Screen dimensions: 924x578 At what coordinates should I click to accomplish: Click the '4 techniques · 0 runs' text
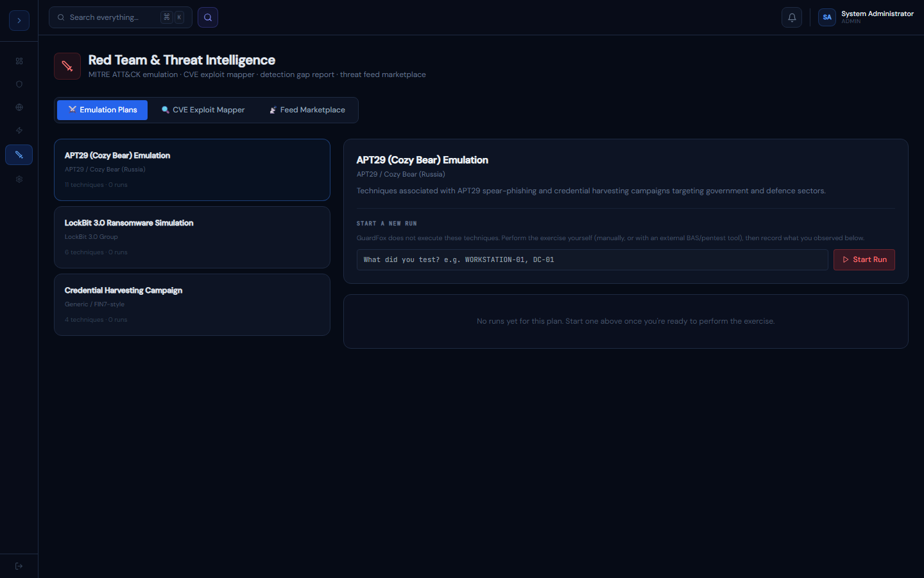coord(96,320)
